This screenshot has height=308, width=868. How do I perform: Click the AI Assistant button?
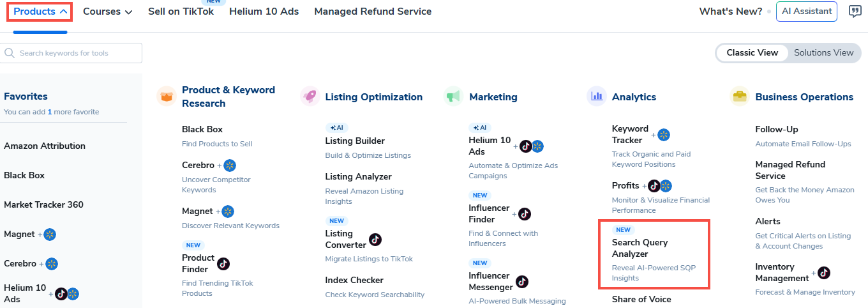tap(806, 12)
